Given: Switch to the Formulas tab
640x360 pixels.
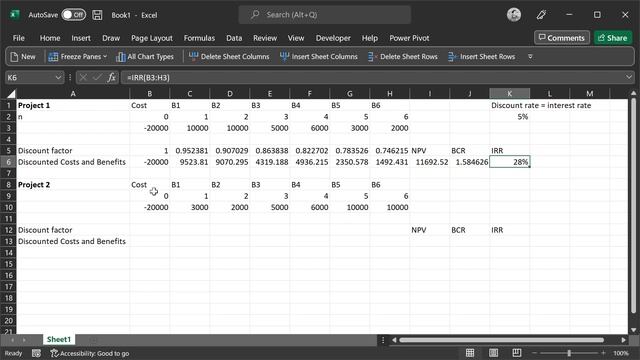Looking at the screenshot, I should point(199,38).
